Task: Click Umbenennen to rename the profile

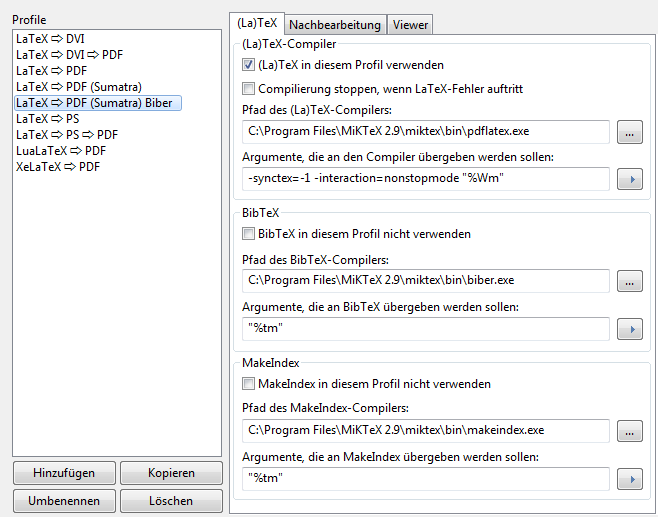Action: (x=64, y=500)
